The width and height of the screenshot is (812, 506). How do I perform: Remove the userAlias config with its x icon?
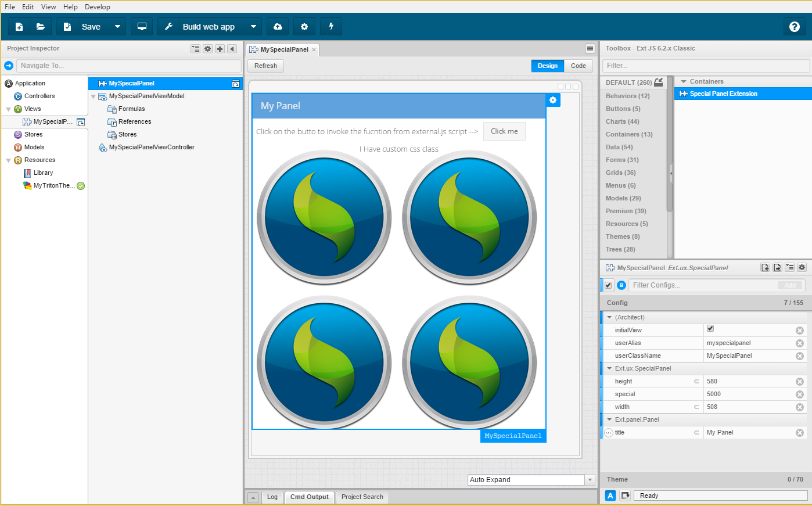[800, 343]
